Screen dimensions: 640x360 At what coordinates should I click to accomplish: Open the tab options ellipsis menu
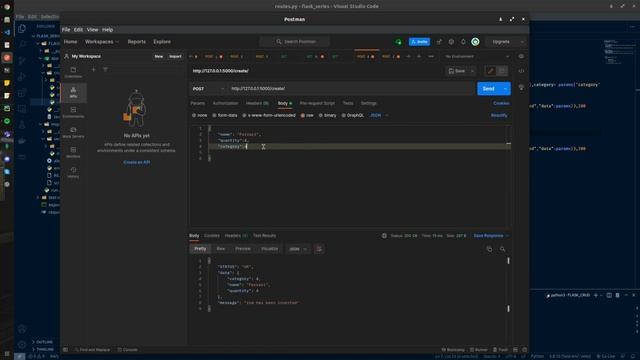(x=431, y=56)
